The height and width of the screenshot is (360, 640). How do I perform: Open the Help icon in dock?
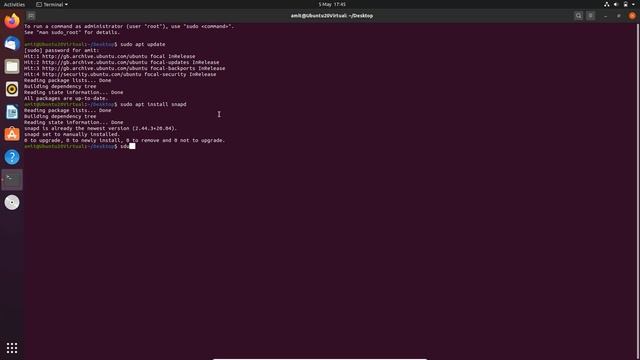pos(12,157)
